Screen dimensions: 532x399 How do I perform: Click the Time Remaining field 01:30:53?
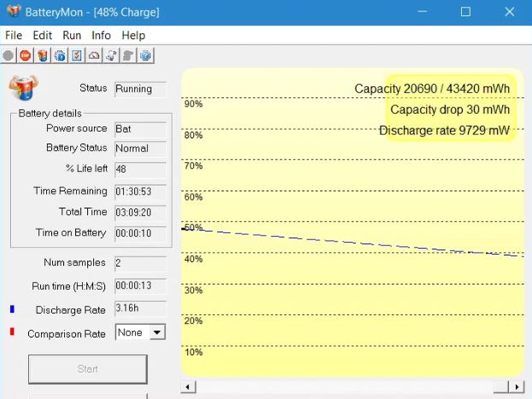point(140,192)
